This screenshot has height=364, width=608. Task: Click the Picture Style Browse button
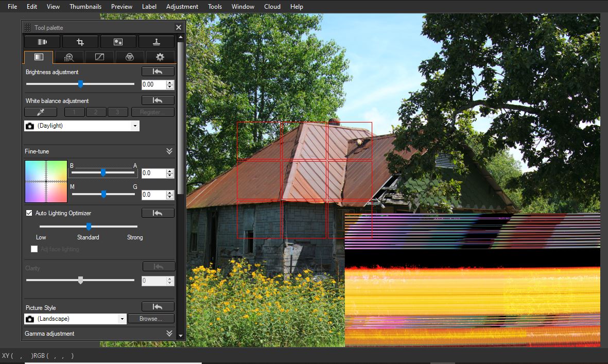click(x=151, y=319)
